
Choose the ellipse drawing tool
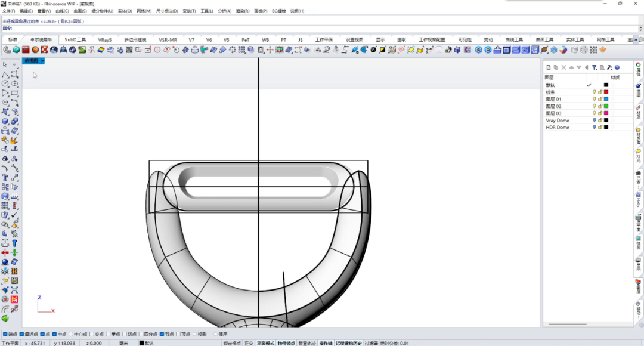tap(14, 84)
